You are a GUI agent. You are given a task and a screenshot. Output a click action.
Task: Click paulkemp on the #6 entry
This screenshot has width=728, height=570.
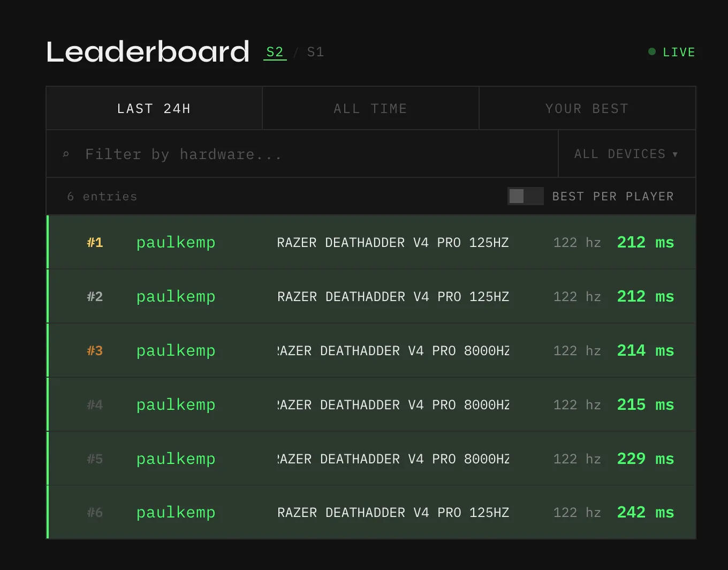(x=176, y=512)
